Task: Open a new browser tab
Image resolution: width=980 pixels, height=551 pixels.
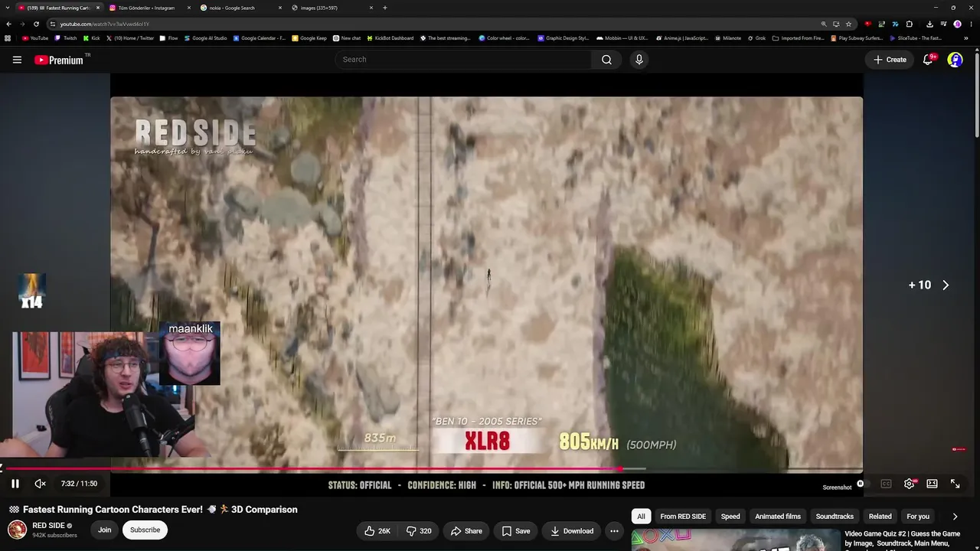Action: (384, 8)
